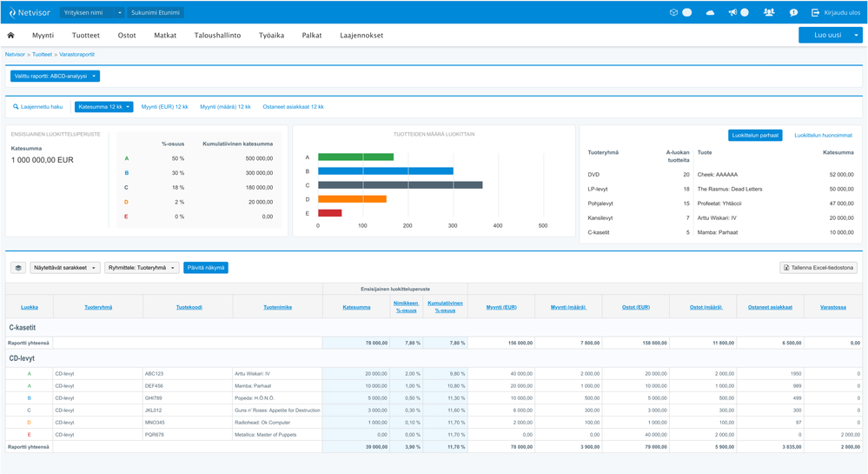Click the chat alert bubble icon
The width and height of the screenshot is (868, 474).
point(793,12)
